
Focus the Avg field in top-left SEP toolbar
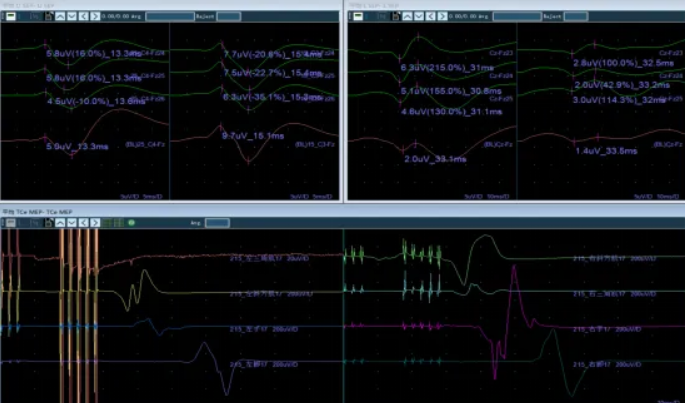[170, 16]
